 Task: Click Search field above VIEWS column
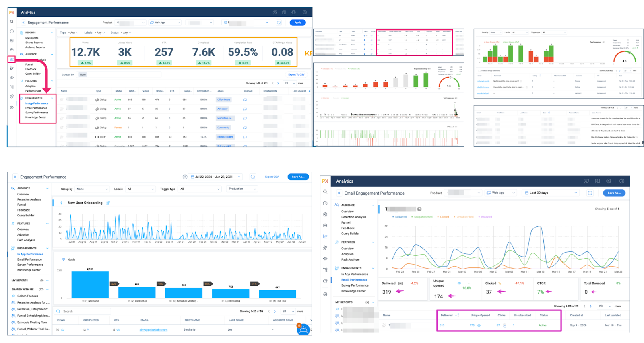[83, 312]
